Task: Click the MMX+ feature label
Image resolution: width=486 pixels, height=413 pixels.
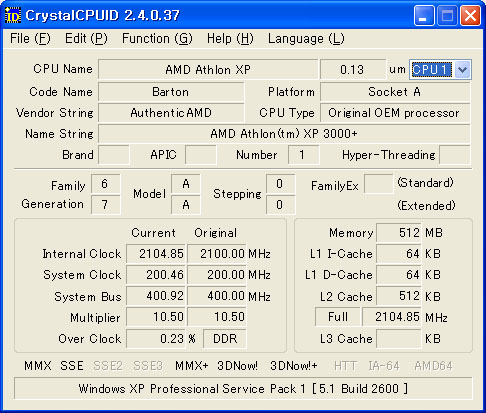Action: coord(192,366)
